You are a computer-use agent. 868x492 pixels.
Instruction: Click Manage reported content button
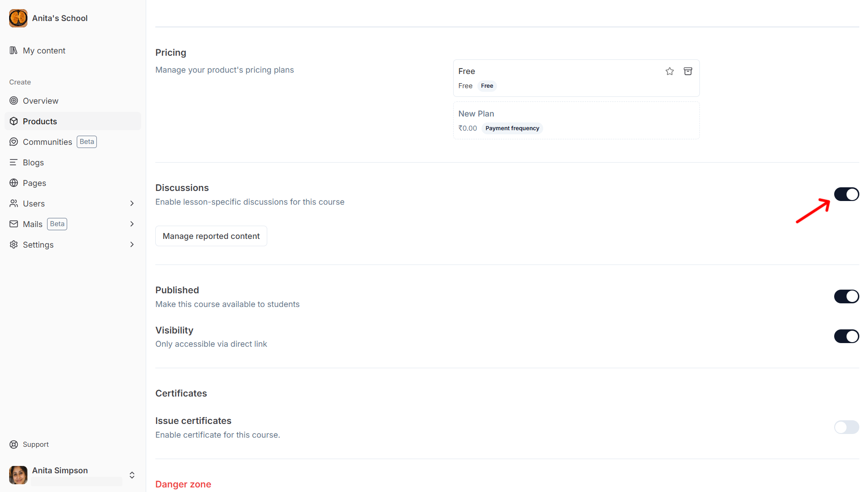211,236
